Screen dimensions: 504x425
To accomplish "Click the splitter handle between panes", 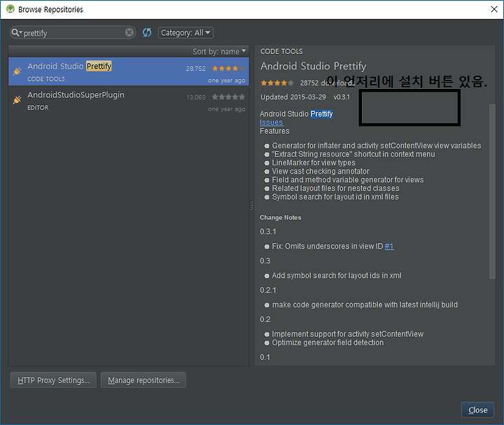I will coord(251,205).
